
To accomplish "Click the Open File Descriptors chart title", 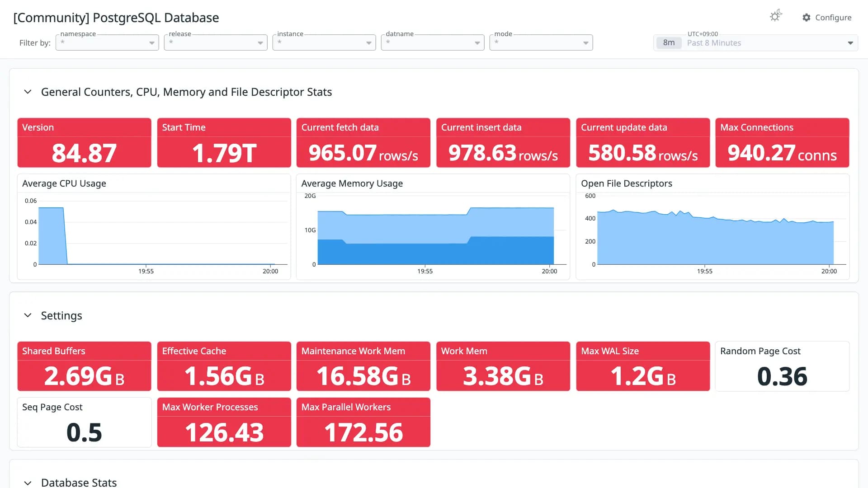I will click(x=627, y=183).
